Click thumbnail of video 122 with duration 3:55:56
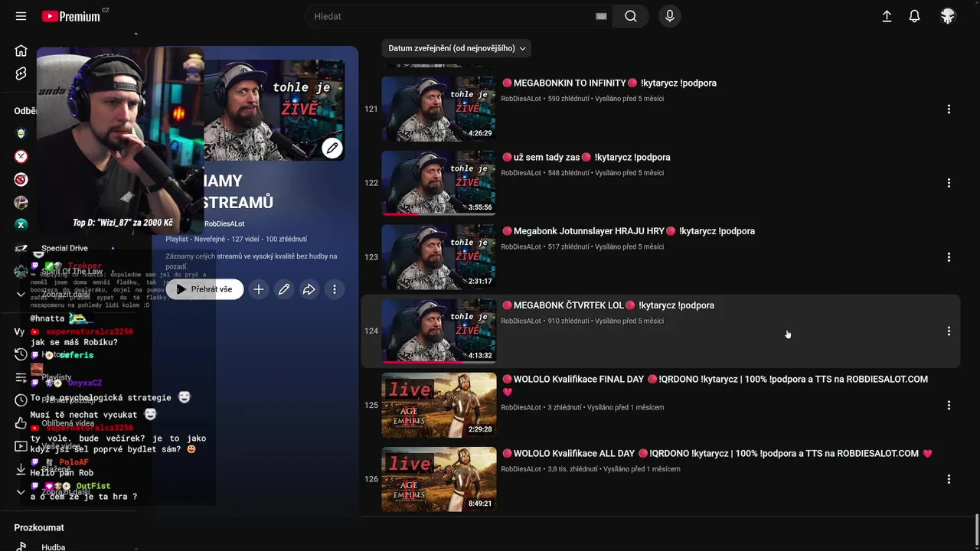The height and width of the screenshot is (551, 980). pyautogui.click(x=439, y=183)
